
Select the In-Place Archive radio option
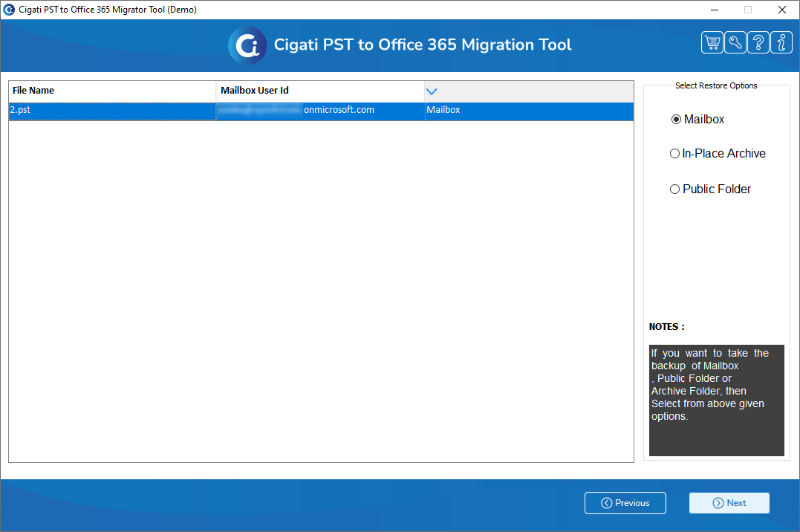(718, 153)
